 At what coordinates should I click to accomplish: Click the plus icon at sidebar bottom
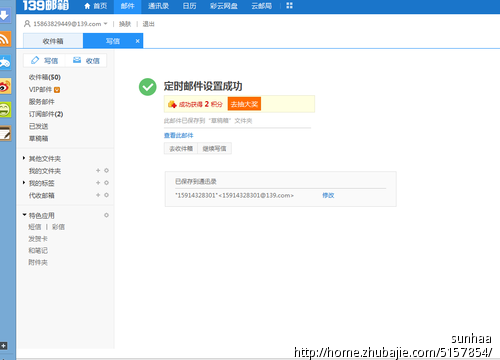[4, 346]
